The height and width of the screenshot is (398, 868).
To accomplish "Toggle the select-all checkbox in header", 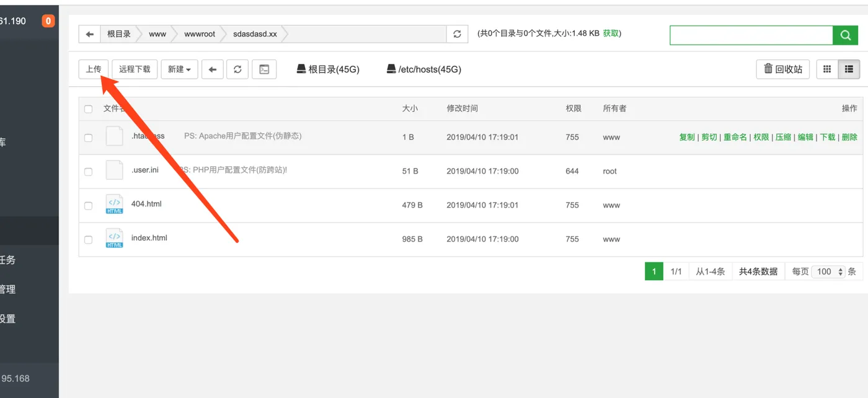I will (88, 109).
